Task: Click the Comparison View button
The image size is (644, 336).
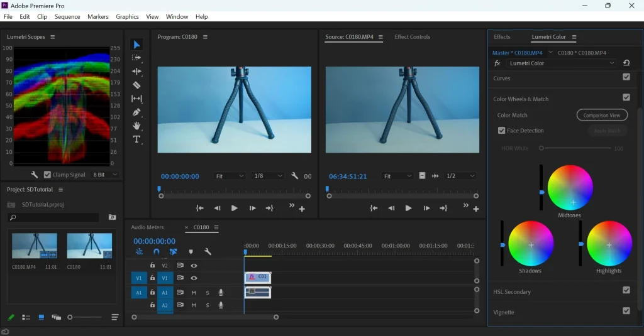Action: click(602, 116)
